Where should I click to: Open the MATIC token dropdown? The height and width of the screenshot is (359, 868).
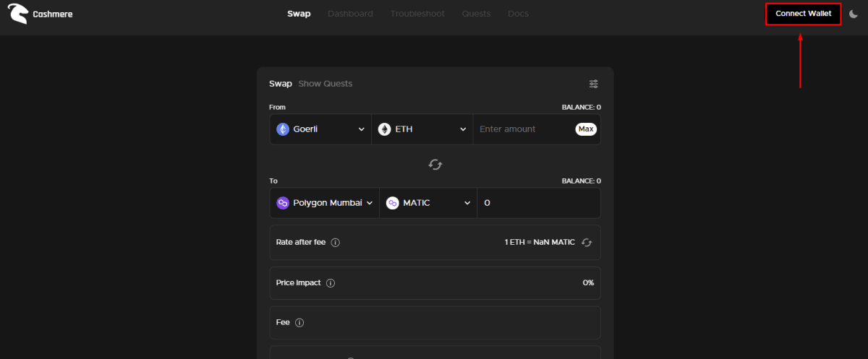428,203
